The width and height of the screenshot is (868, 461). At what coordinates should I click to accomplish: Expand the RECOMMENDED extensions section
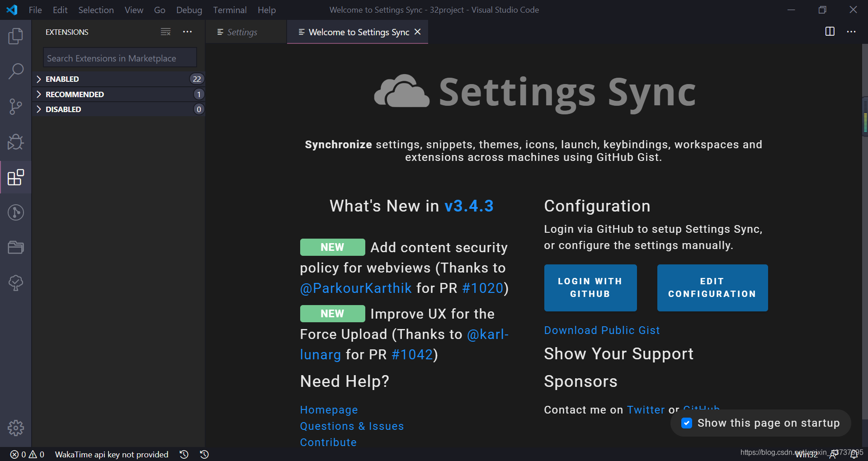point(75,94)
